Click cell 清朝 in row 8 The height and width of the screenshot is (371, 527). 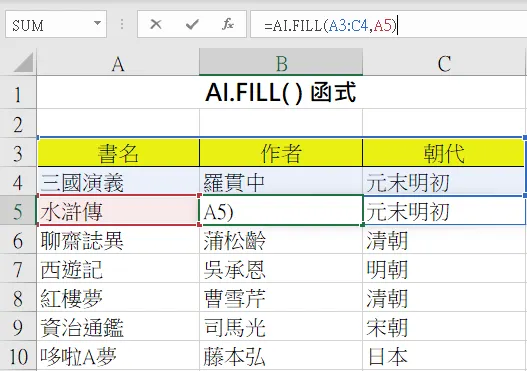coord(444,297)
